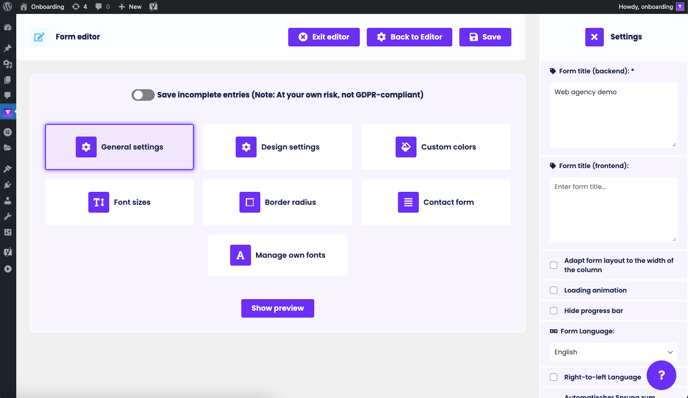Open Pages from the sidebar
The width and height of the screenshot is (688, 398).
pyautogui.click(x=7, y=80)
